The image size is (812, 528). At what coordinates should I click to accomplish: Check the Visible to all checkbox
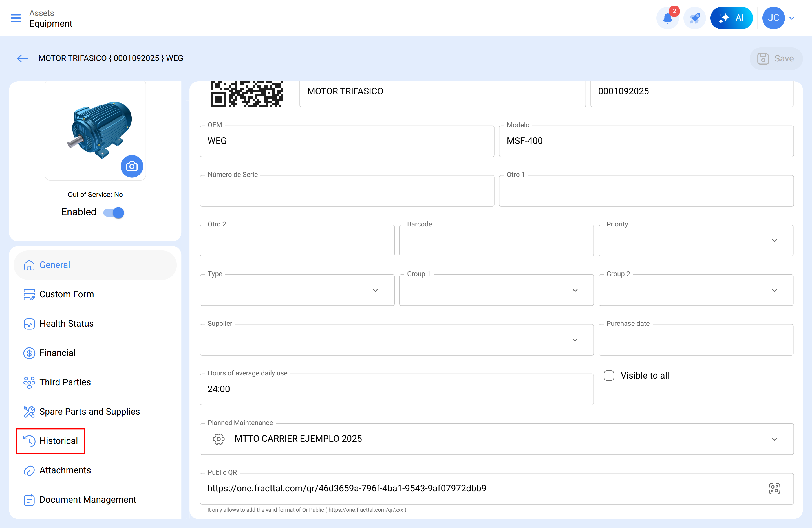coord(609,375)
